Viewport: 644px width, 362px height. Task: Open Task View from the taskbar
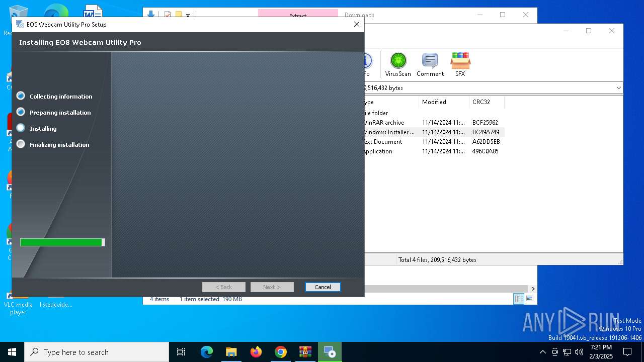181,352
